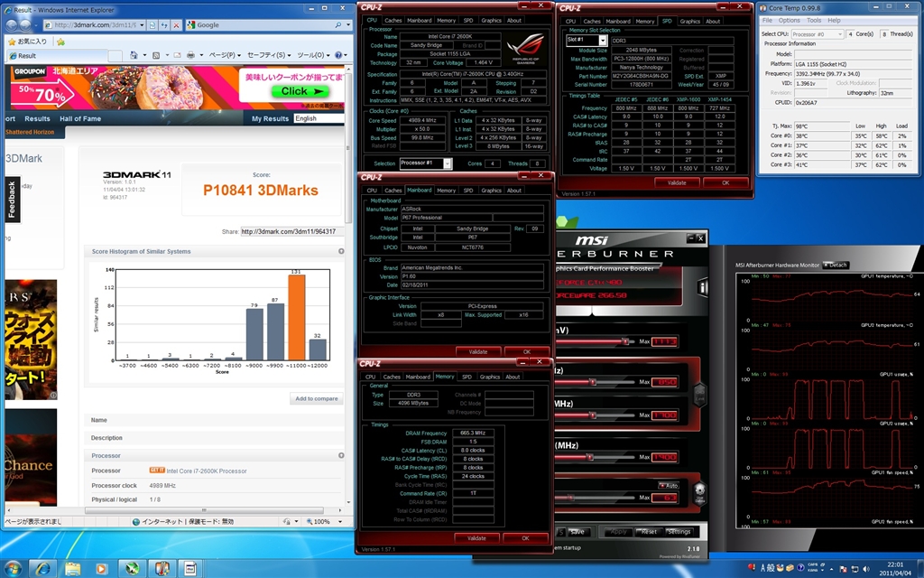Viewport: 924px width, 578px height.
Task: Select About tab in the mainboard CPU-Z
Action: [513, 190]
